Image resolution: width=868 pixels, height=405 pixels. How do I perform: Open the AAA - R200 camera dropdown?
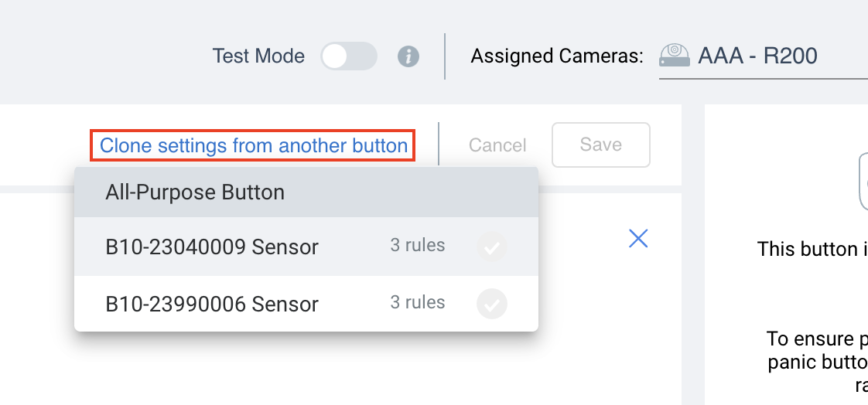coord(764,56)
